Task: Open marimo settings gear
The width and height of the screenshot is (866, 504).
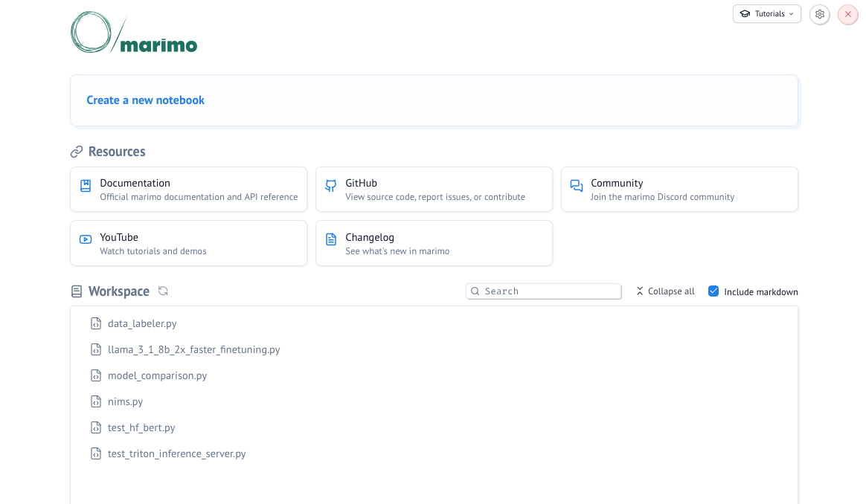Action: point(819,14)
